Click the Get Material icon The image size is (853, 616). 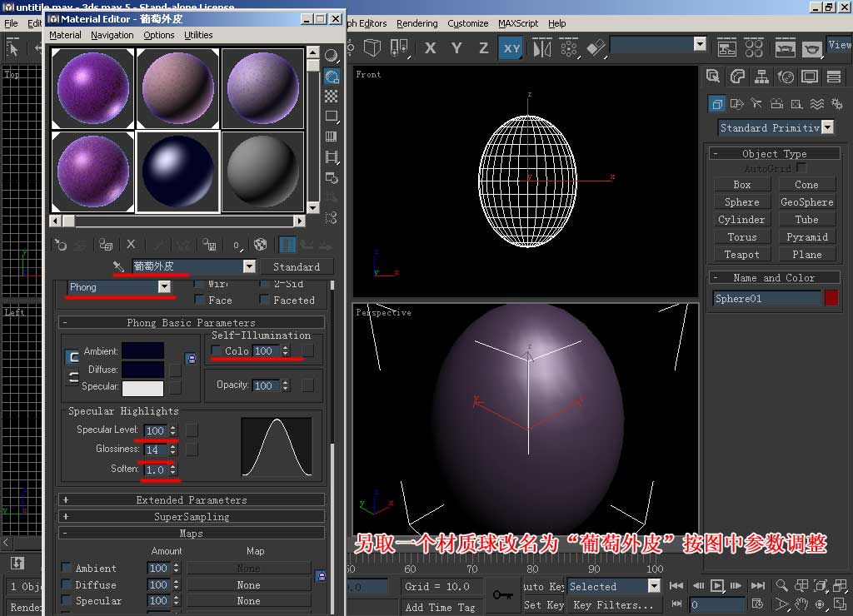[x=60, y=245]
